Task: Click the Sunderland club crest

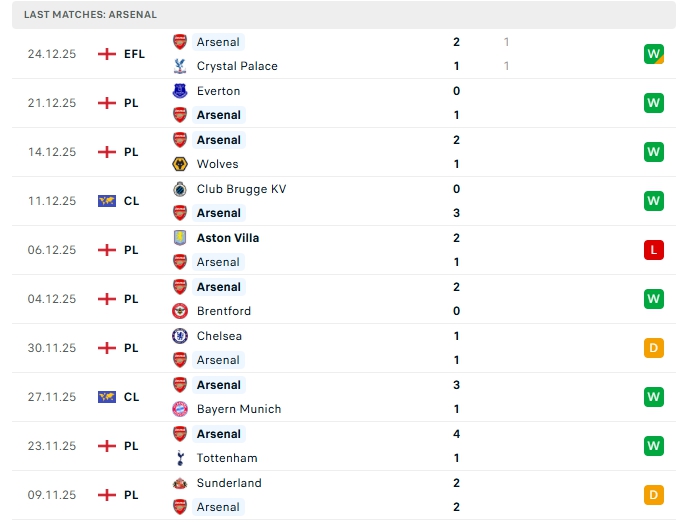Action: (180, 483)
